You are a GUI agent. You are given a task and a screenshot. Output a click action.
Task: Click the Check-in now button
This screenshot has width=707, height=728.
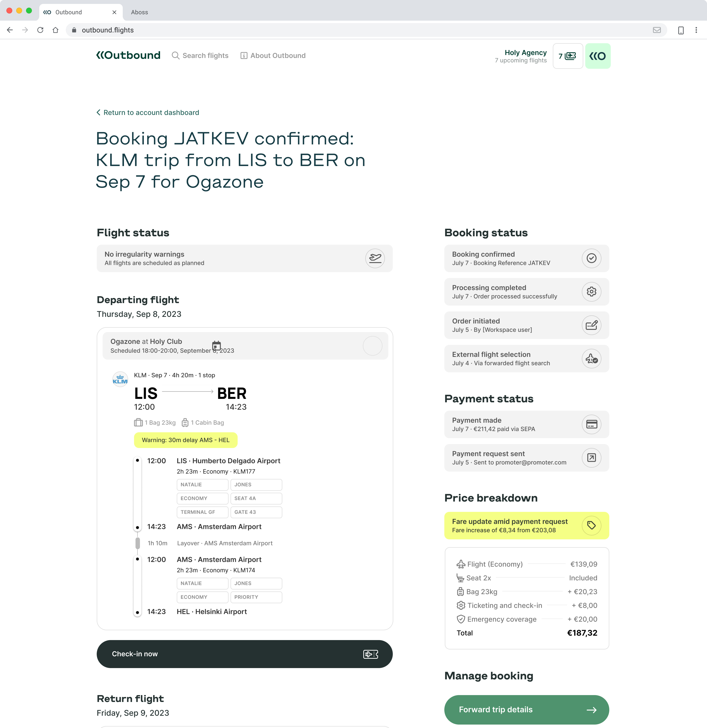(x=245, y=654)
